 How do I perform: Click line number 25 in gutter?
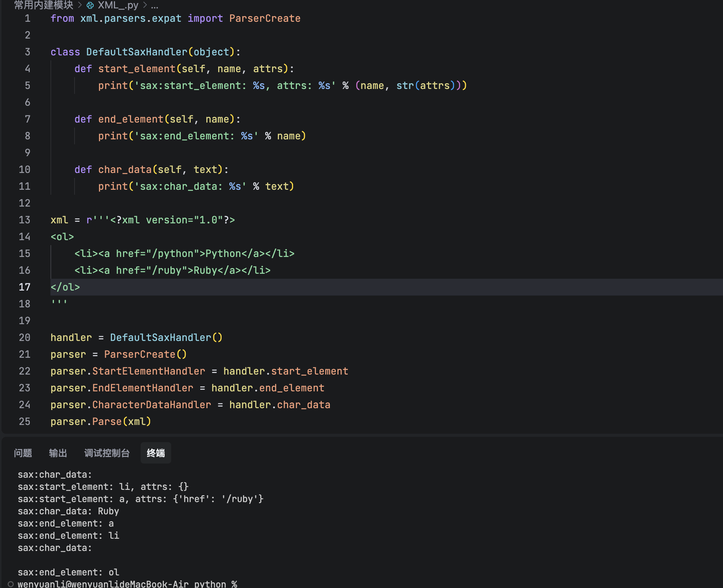coord(24,422)
